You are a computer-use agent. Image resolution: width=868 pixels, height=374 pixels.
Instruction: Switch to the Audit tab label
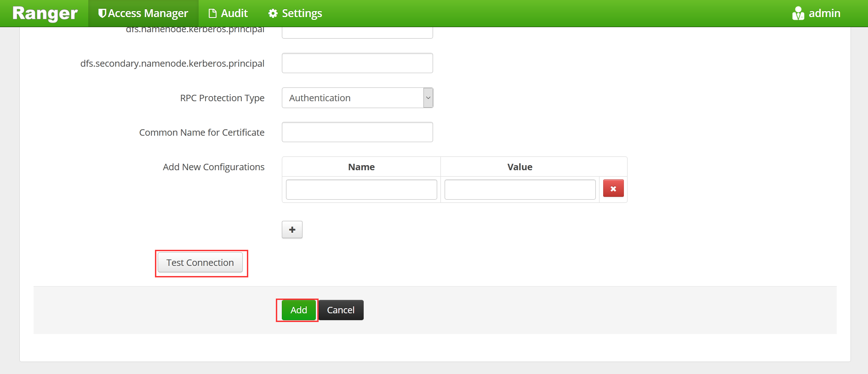point(234,13)
